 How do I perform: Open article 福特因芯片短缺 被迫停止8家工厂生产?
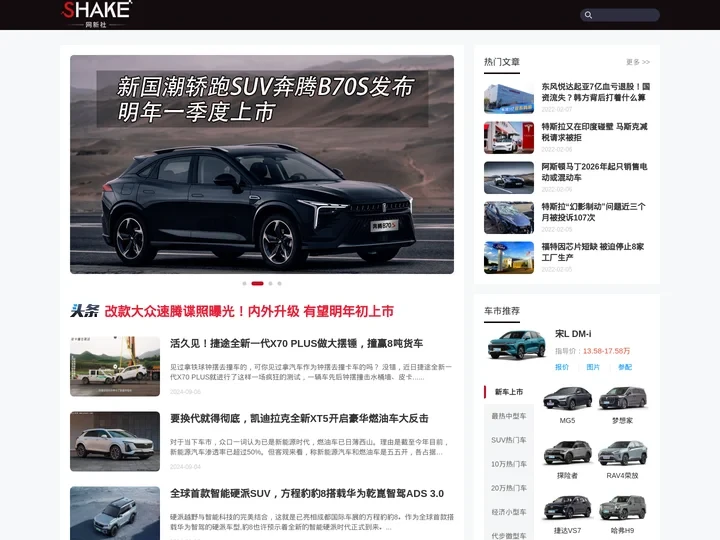(593, 252)
